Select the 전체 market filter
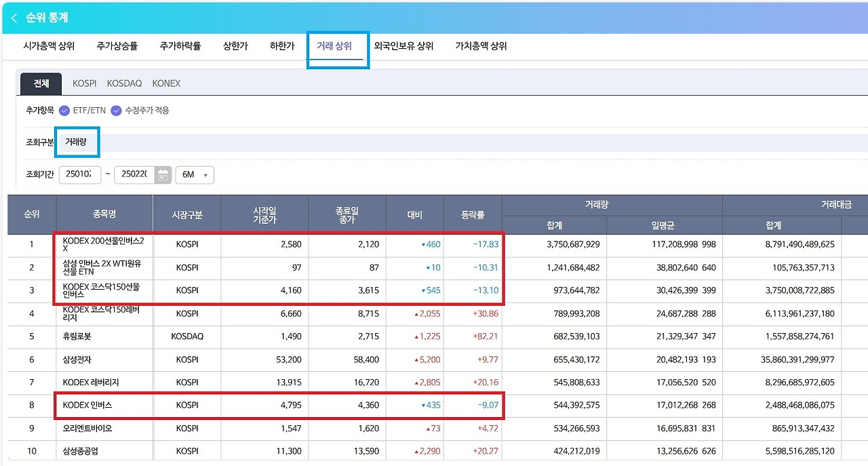 coord(41,83)
